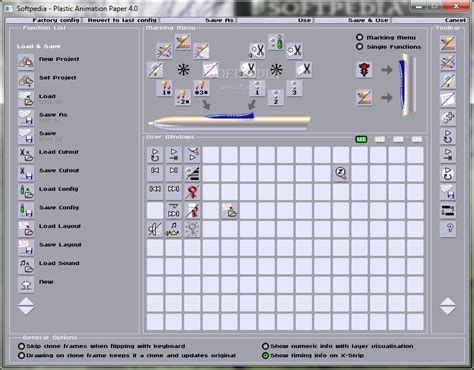
Task: Click the 'Save As' label in Function List
Action: 53,115
